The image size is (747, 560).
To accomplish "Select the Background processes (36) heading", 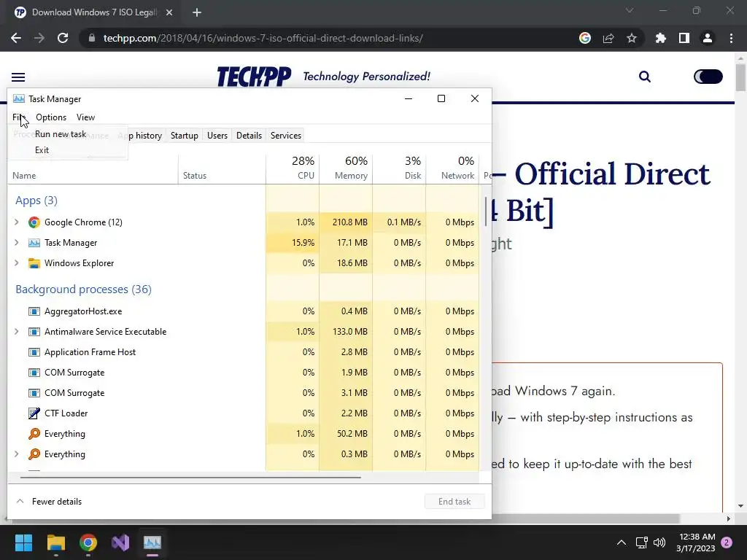I will coord(83,289).
